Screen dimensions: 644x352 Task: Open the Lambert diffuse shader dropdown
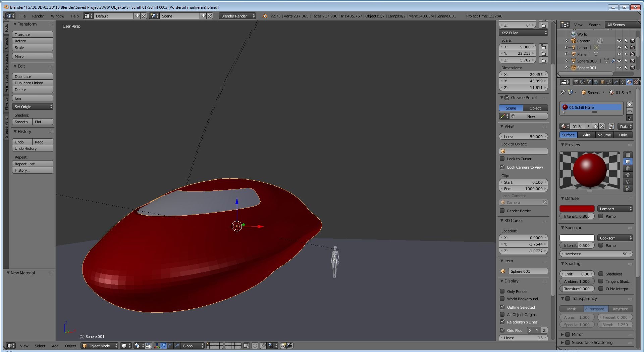pos(615,209)
